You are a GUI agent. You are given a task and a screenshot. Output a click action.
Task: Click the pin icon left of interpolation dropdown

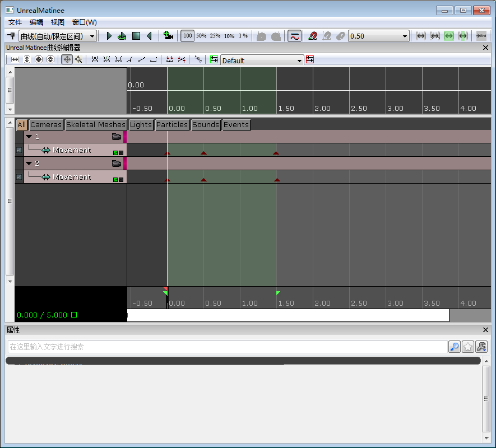[x=11, y=36]
